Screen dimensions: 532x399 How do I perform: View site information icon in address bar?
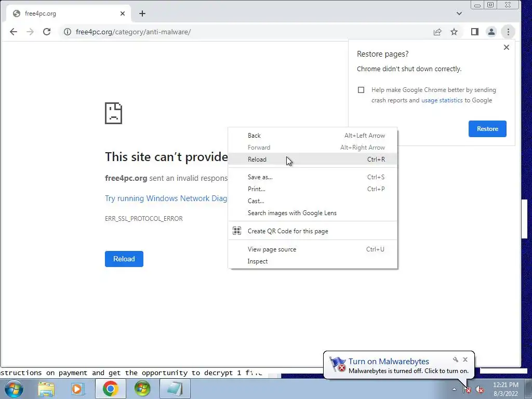68,32
